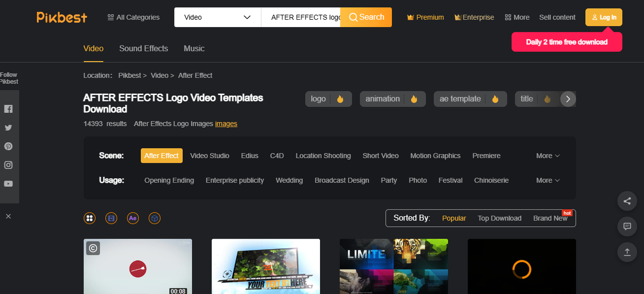The width and height of the screenshot is (644, 294).
Task: Click the Log in button
Action: coord(604,17)
